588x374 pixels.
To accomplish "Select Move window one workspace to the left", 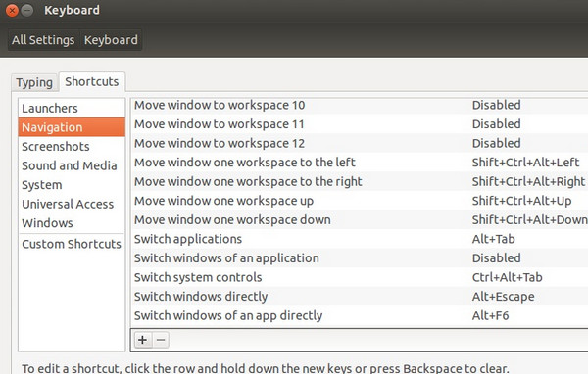I will [360, 163].
